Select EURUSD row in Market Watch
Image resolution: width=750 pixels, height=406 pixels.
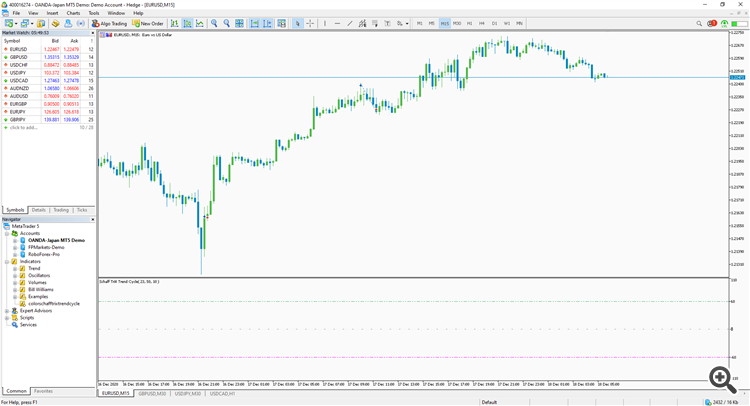(x=48, y=49)
